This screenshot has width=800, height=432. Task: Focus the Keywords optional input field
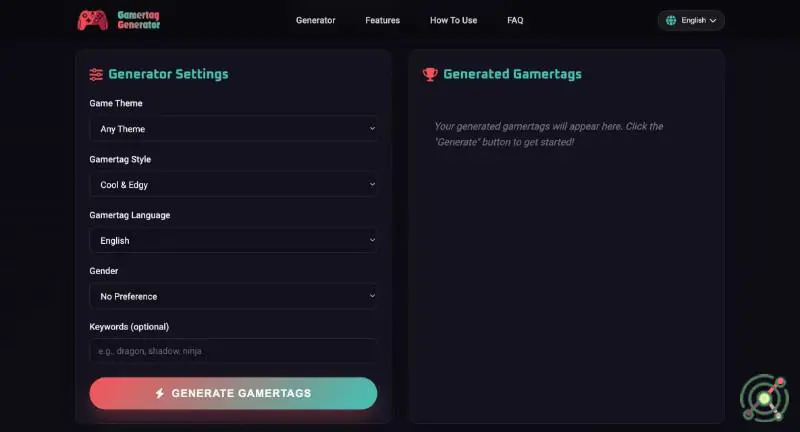pyautogui.click(x=233, y=351)
